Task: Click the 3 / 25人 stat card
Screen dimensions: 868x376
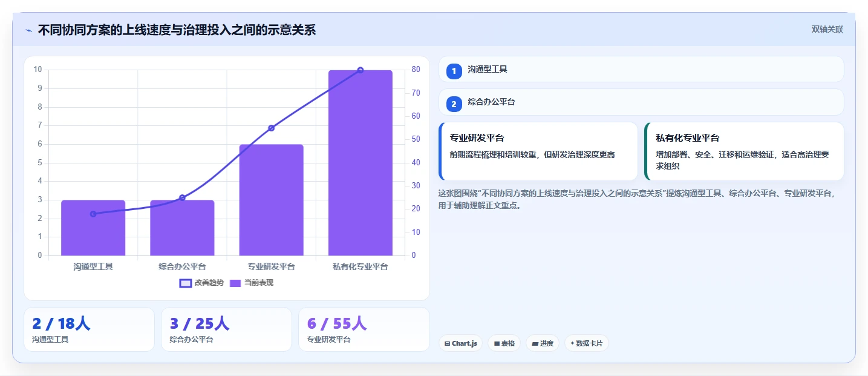Action: (226, 329)
